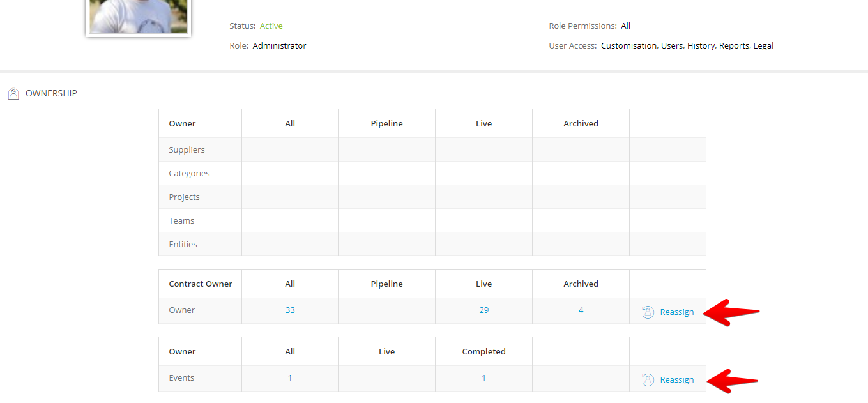Open the 29 Live contracts count
Image resolution: width=868 pixels, height=403 pixels.
483,310
